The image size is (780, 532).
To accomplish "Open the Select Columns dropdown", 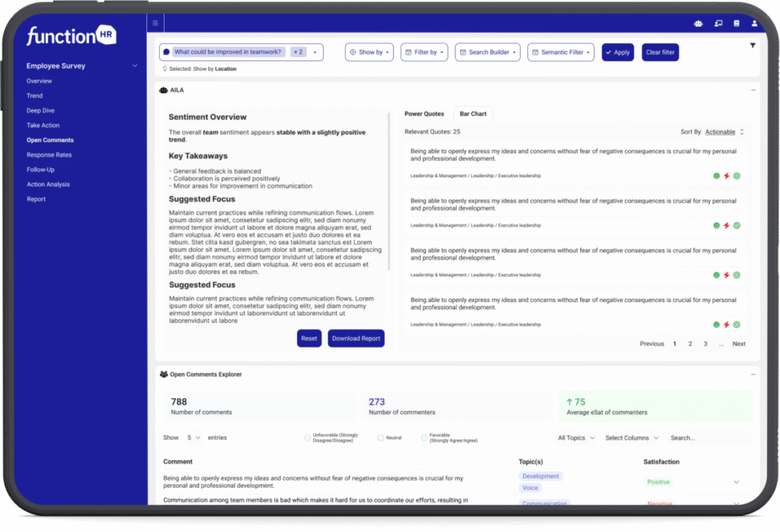I will [631, 438].
